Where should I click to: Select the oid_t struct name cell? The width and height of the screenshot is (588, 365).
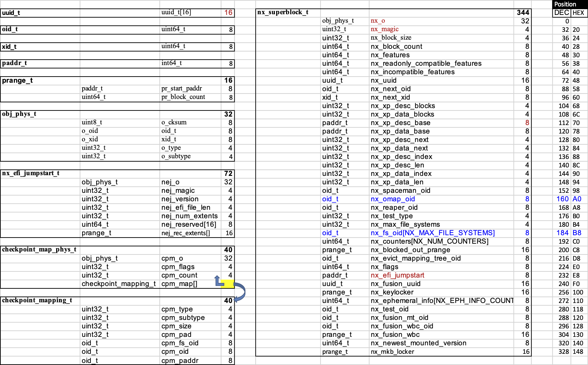pos(40,30)
